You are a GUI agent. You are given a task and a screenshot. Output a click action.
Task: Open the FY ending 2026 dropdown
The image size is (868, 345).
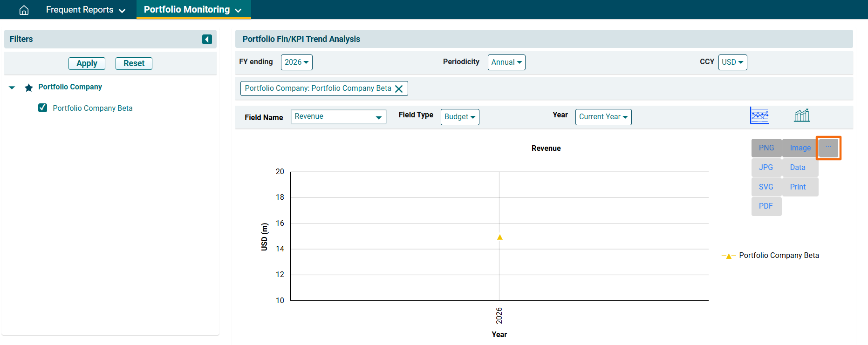point(296,62)
